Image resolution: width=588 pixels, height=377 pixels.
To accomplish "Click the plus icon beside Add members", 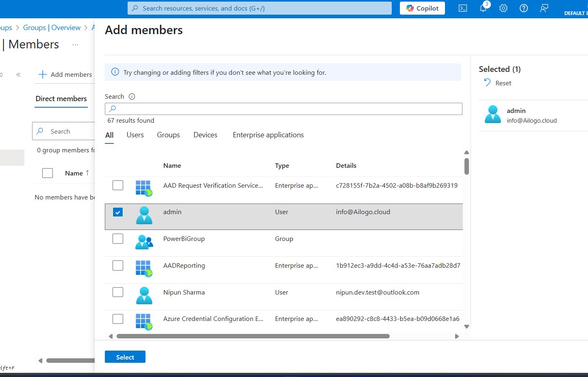I will pos(43,74).
